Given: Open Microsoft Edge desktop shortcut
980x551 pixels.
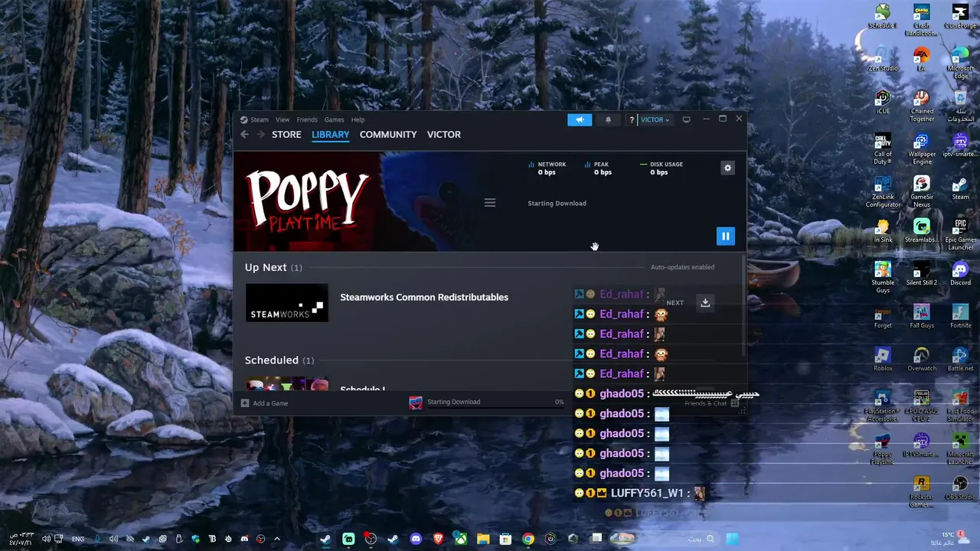Looking at the screenshot, I should pyautogui.click(x=960, y=63).
